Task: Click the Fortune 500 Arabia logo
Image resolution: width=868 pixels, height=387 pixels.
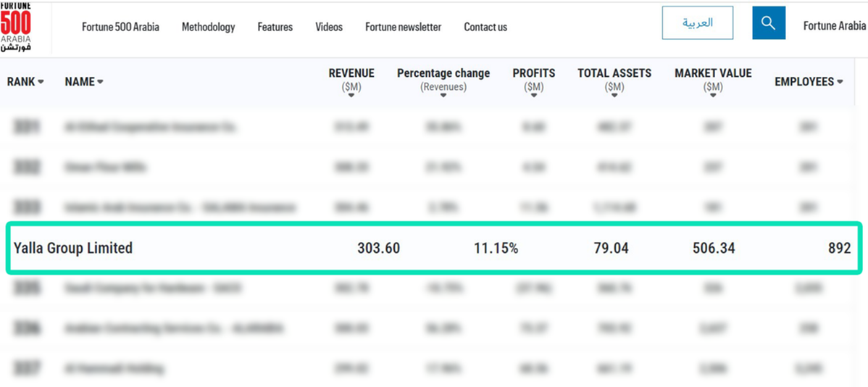Action: pyautogui.click(x=15, y=27)
